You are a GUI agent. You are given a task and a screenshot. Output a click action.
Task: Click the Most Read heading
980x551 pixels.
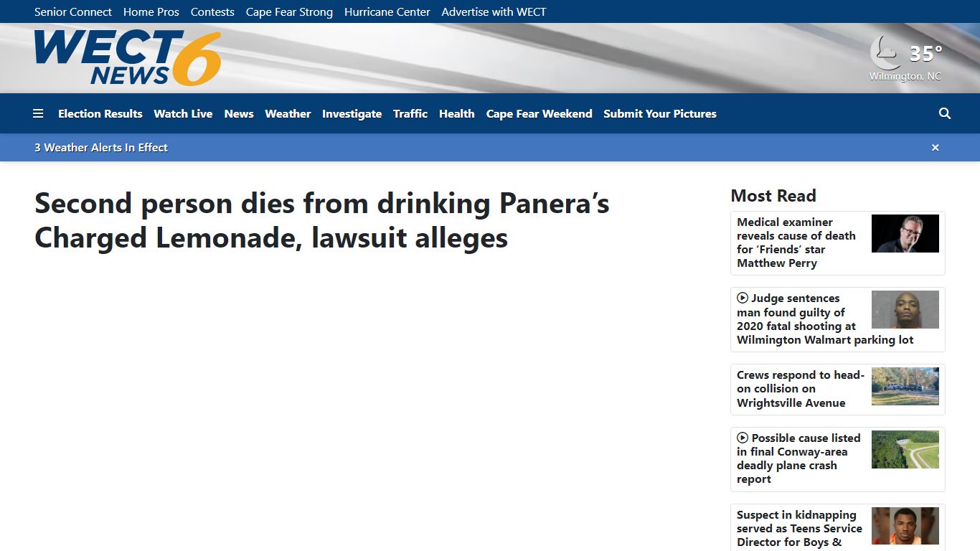(773, 196)
